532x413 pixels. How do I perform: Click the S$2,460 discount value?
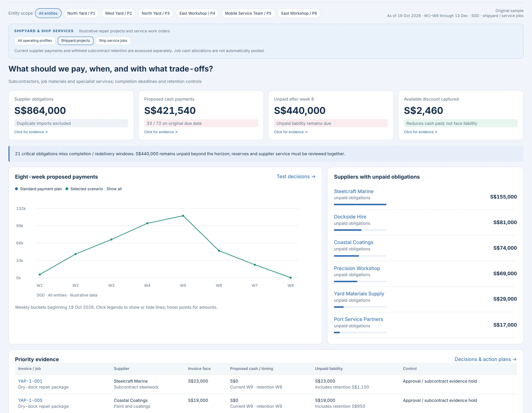(x=423, y=110)
